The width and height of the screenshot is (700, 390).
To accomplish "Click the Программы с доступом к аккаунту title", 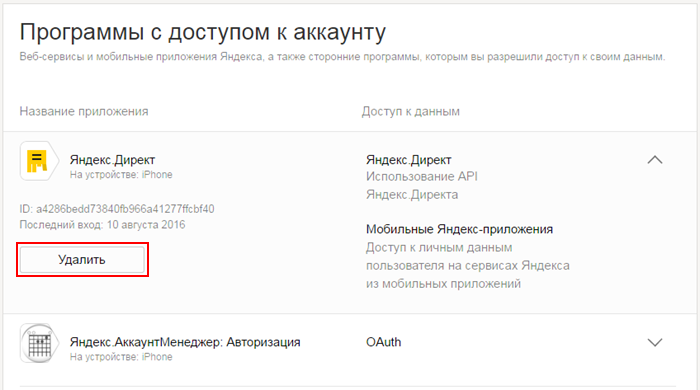I will 203,32.
